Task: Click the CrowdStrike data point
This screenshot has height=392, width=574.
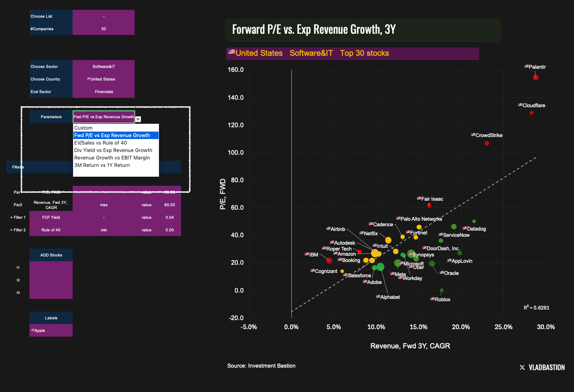Action: pos(487,143)
